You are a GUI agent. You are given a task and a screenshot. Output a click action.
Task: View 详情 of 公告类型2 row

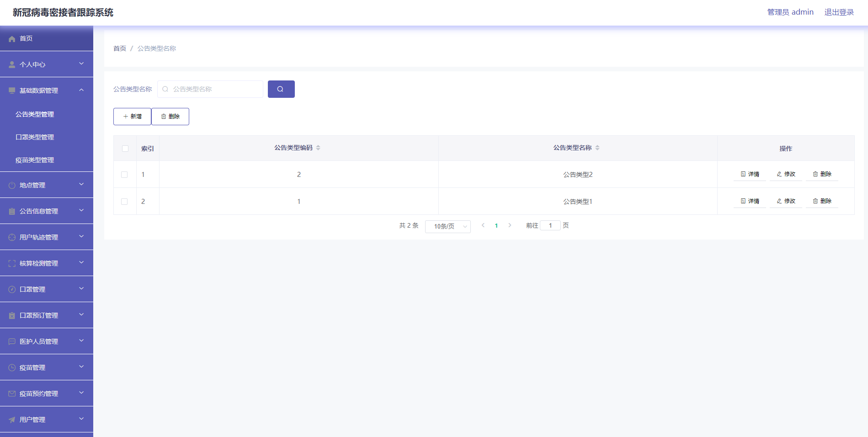point(750,174)
